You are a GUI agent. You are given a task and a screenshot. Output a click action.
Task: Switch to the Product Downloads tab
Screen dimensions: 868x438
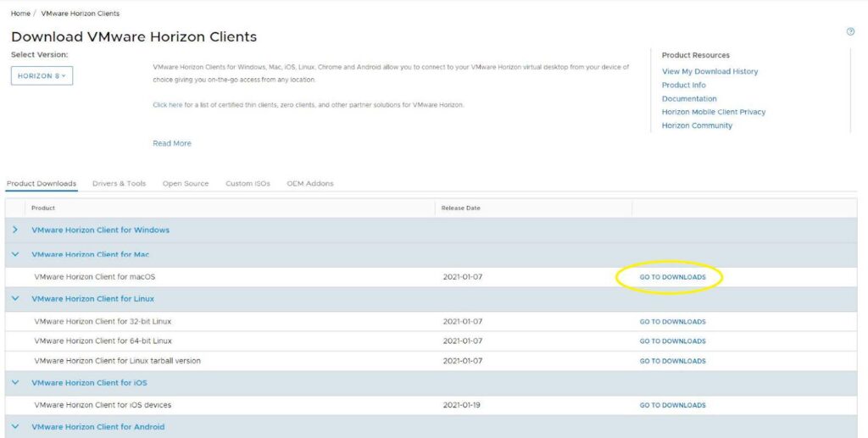pyautogui.click(x=42, y=184)
